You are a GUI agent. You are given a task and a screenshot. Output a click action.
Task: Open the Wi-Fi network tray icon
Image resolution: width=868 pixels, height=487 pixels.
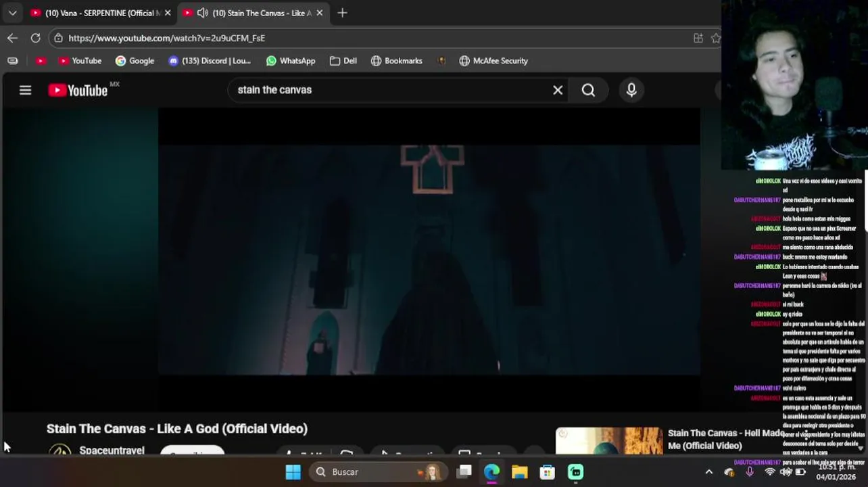769,472
